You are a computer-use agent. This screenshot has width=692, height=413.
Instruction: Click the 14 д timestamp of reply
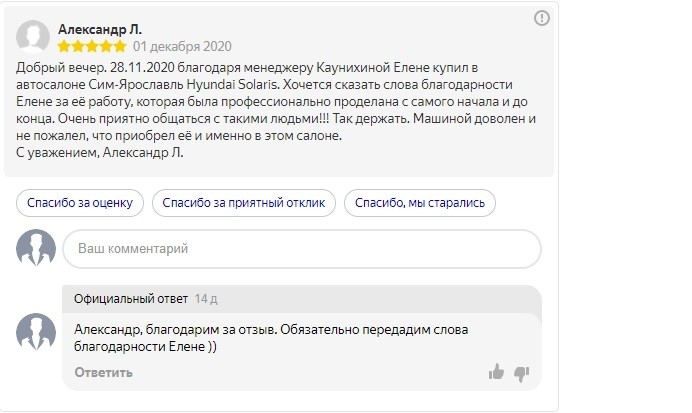click(206, 299)
